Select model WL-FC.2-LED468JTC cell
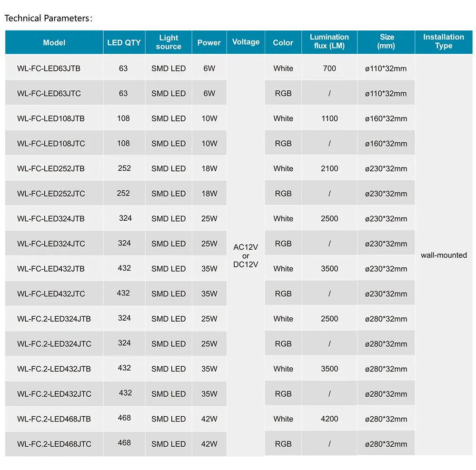Viewport: 476px width, 470px height. pyautogui.click(x=54, y=444)
